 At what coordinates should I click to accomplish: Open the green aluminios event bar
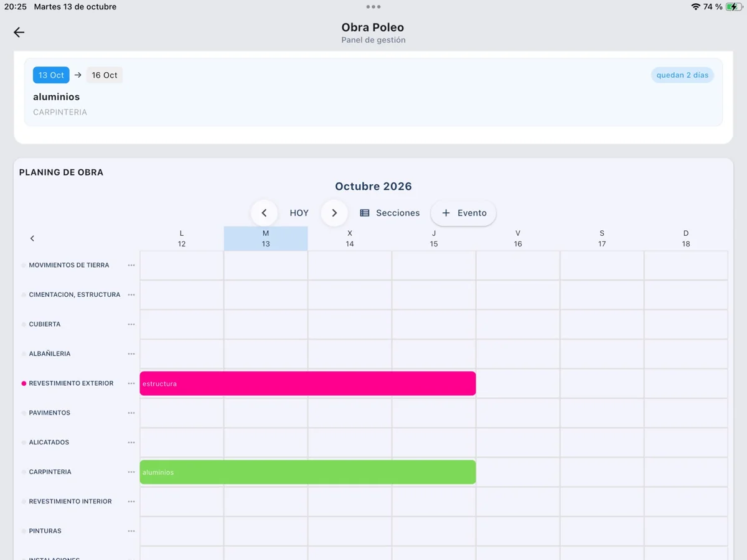(308, 472)
